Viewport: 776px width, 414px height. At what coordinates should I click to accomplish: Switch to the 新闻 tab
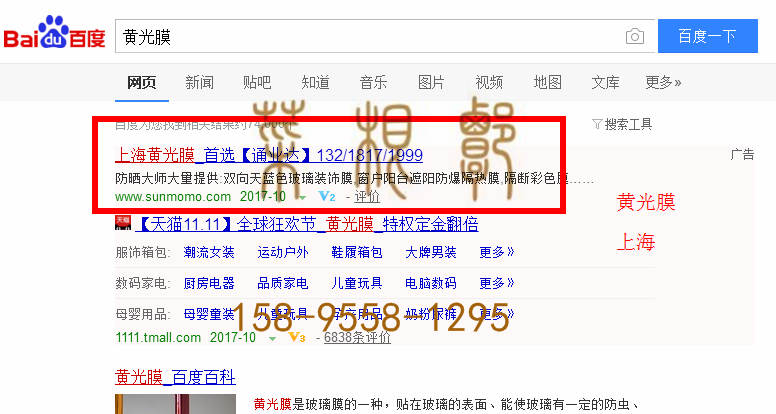tap(199, 82)
